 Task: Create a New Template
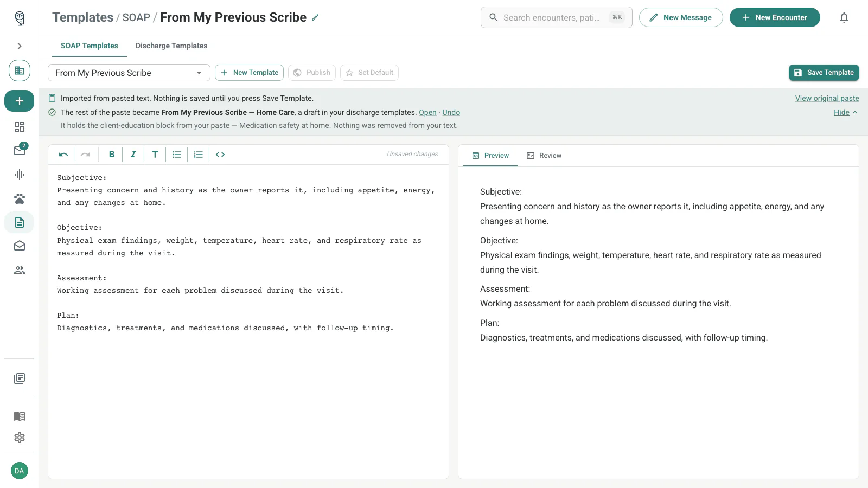point(249,73)
